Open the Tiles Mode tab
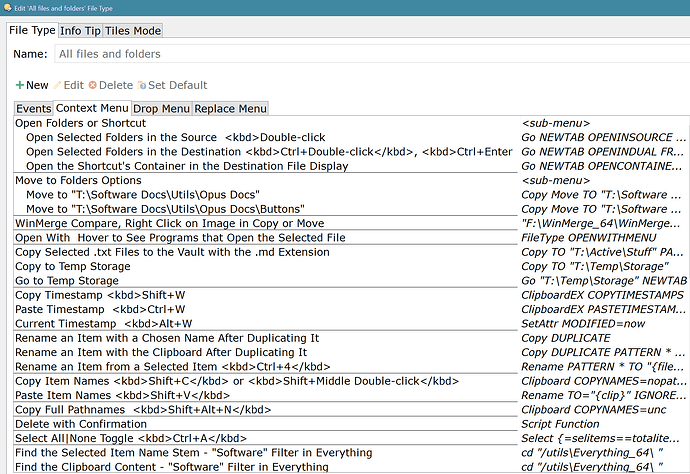Image resolution: width=690 pixels, height=474 pixels. (x=133, y=31)
